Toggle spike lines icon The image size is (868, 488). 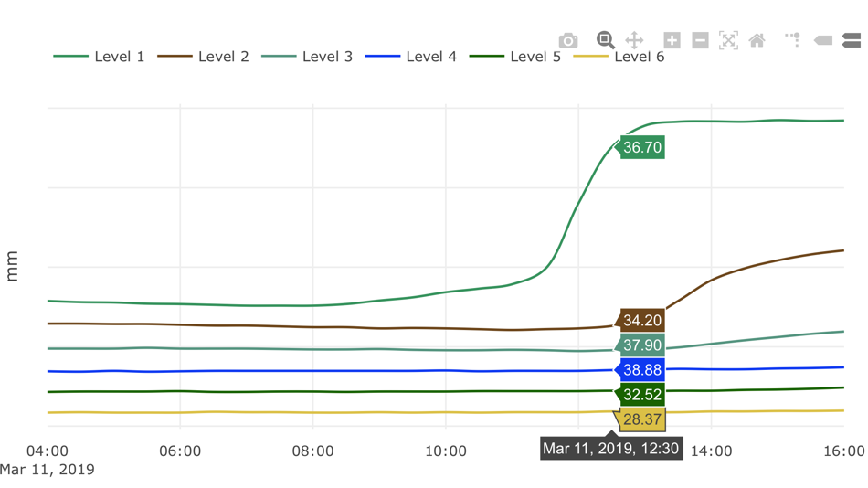[x=793, y=40]
